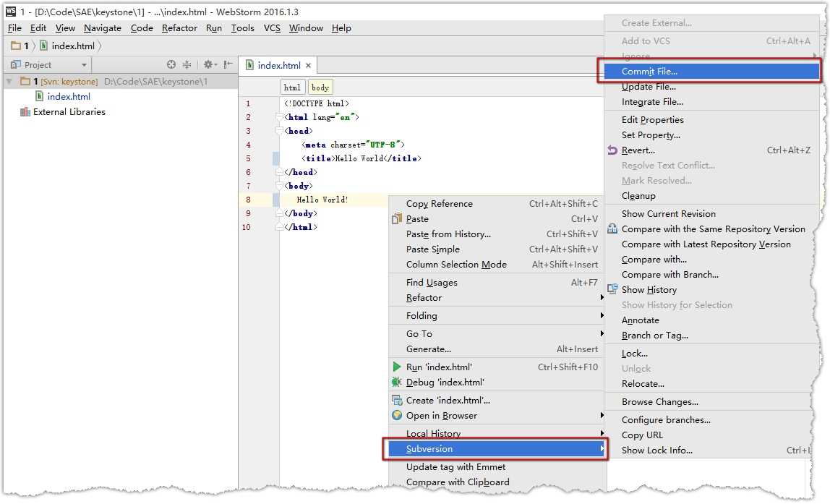The height and width of the screenshot is (504, 830).
Task: Expand the Go To submenu
Action: [x=497, y=333]
